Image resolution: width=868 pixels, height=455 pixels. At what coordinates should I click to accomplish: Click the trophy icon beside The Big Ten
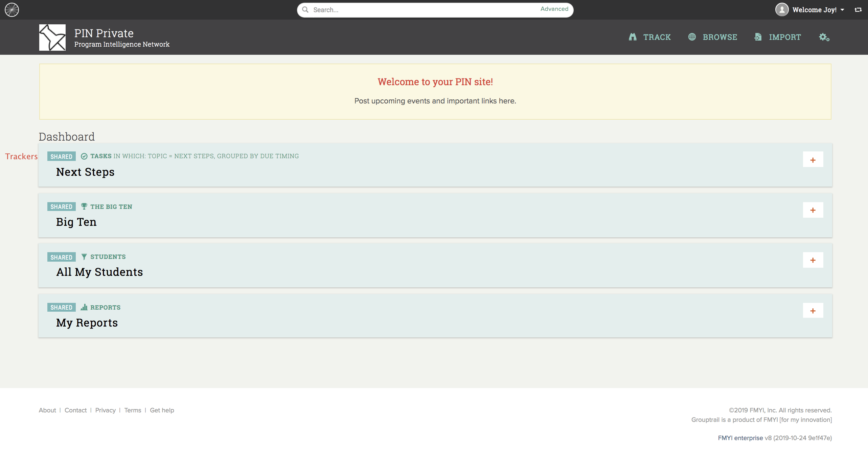point(84,207)
